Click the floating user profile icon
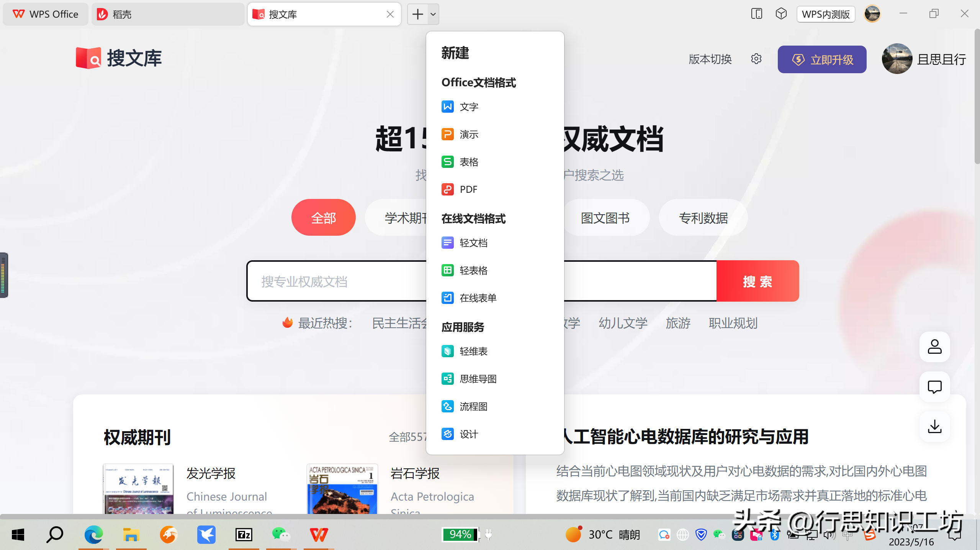The height and width of the screenshot is (550, 980). click(x=934, y=347)
